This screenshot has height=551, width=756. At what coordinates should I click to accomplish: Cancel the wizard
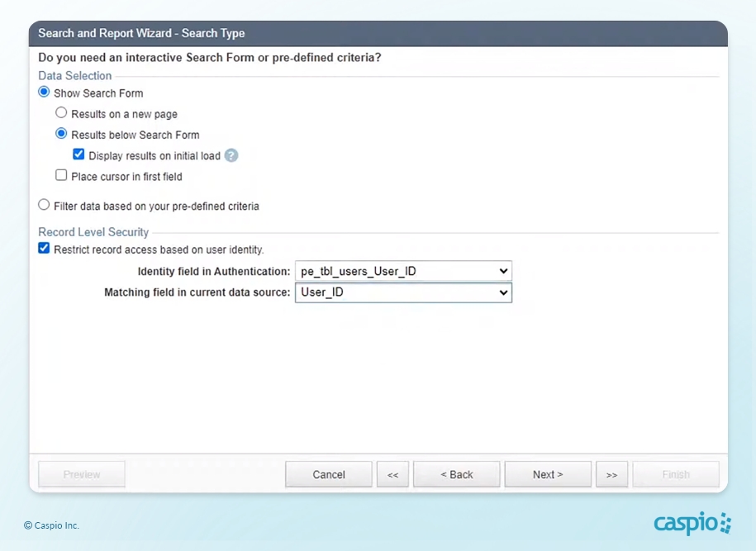[x=328, y=474]
